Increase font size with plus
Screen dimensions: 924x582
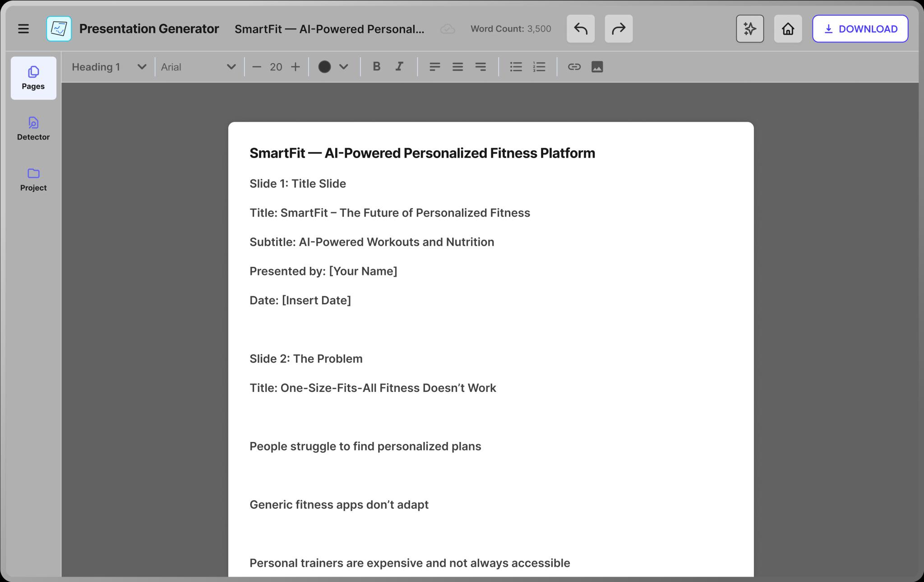(296, 67)
